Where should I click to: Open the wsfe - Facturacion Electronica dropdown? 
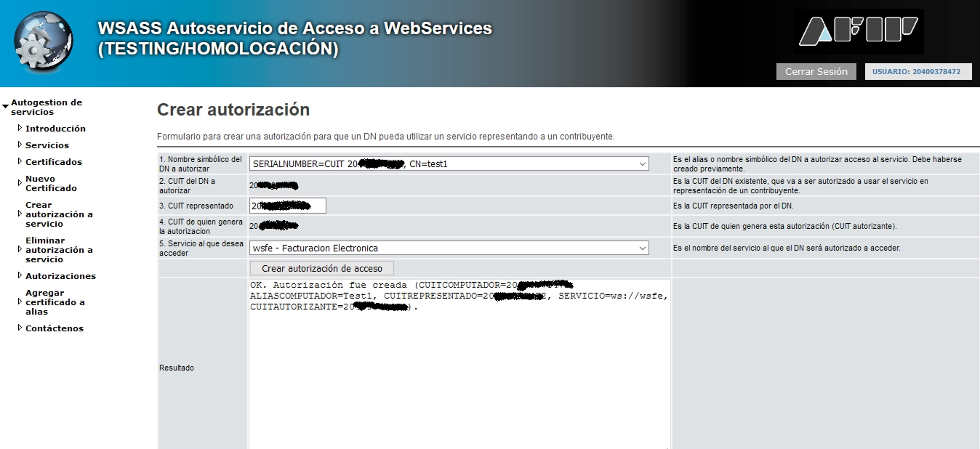[449, 248]
